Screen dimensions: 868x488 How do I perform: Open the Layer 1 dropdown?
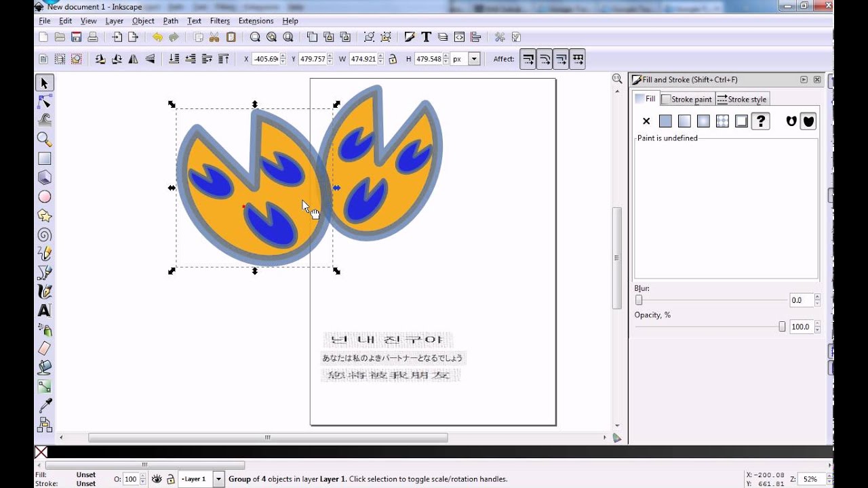pyautogui.click(x=218, y=479)
